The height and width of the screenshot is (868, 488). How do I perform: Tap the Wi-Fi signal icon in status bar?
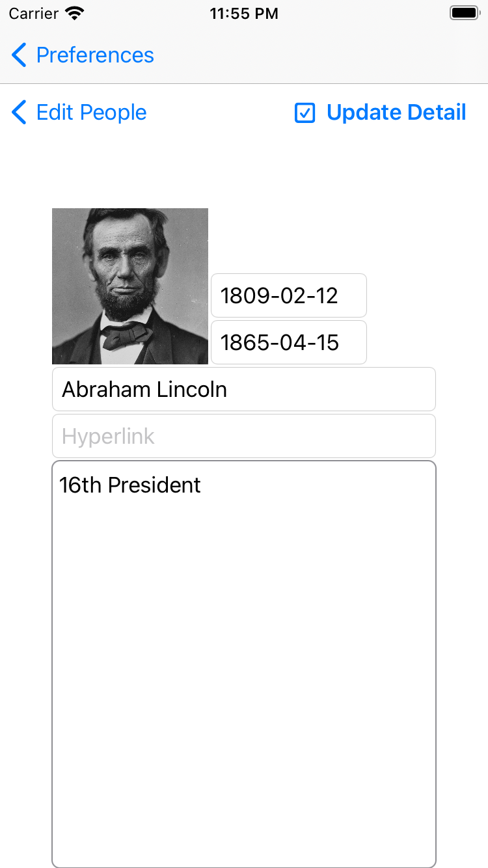pos(75,13)
